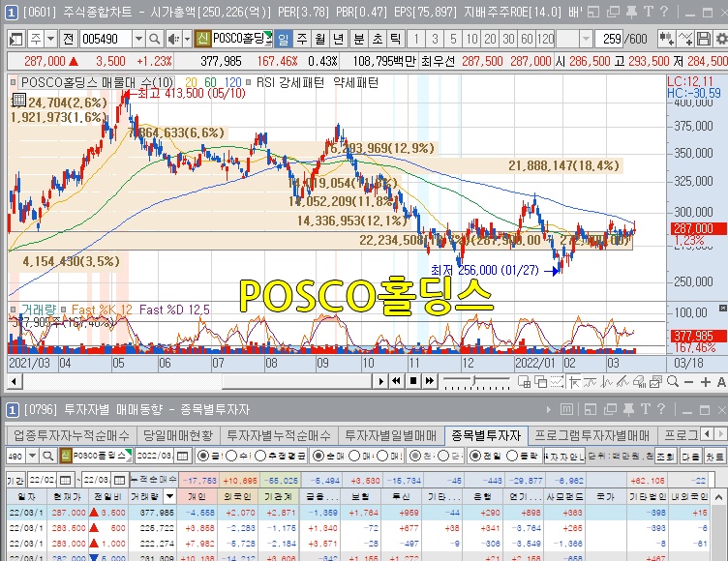Select the 등락 radio button
The width and height of the screenshot is (728, 561).
[512, 457]
